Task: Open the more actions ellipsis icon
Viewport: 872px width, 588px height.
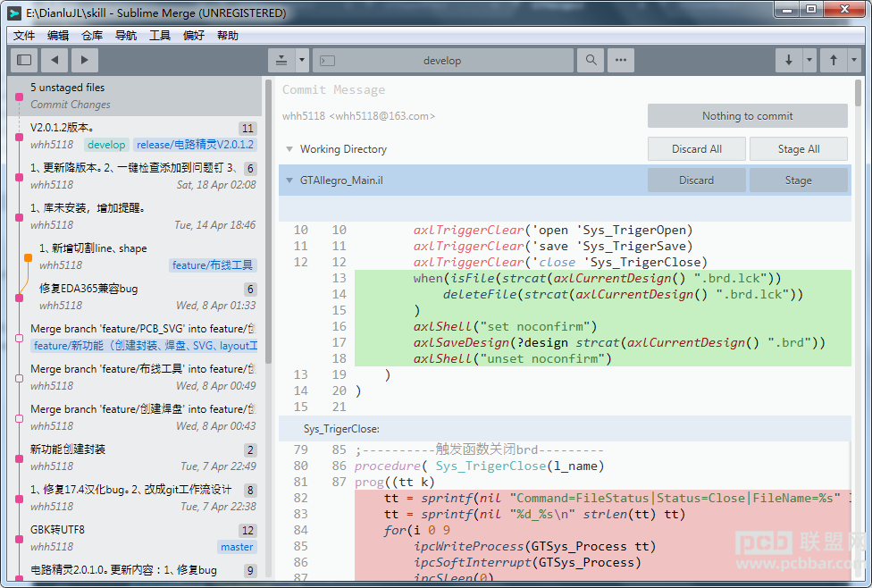Action: point(621,60)
